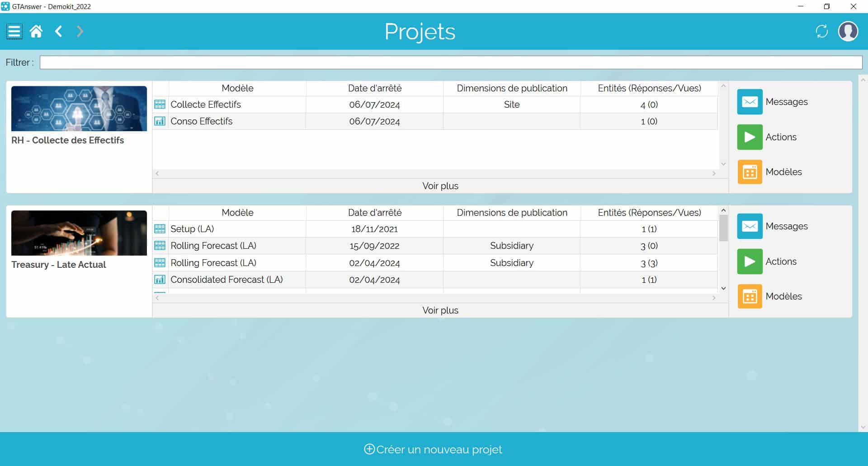Click the table icon of Rolling Forecast 02/04/2024 Subsidiary

pos(160,263)
